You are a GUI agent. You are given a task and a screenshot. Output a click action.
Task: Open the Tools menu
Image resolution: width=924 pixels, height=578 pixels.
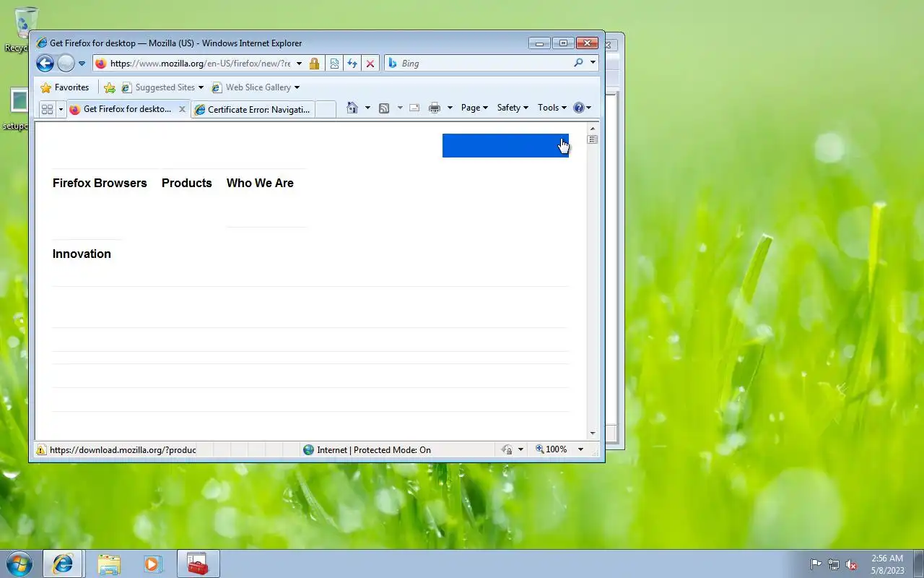[x=552, y=108]
